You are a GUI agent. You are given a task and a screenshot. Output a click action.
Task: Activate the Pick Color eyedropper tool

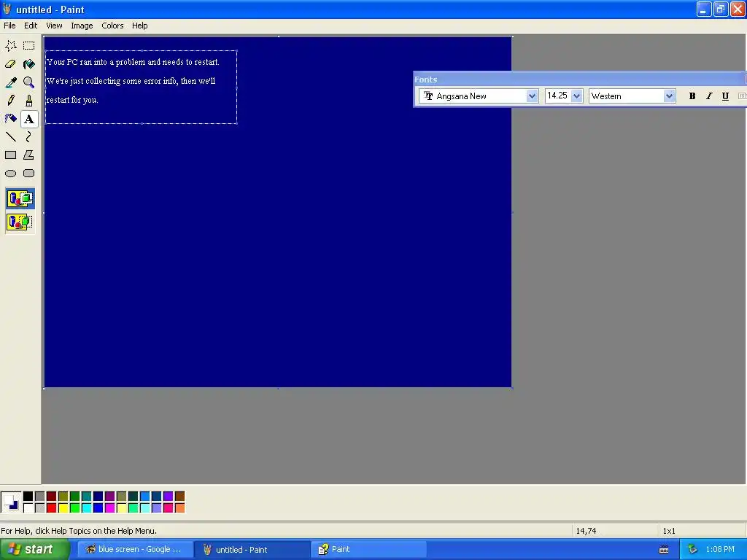pyautogui.click(x=10, y=82)
